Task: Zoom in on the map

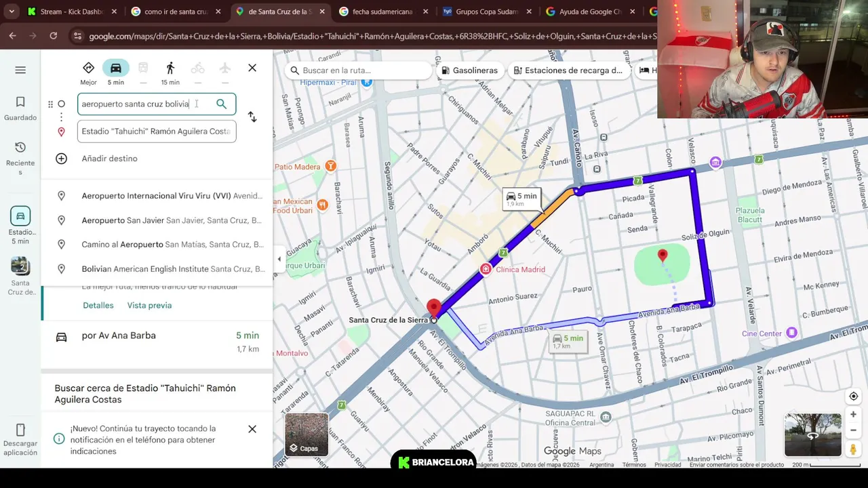Action: (853, 414)
